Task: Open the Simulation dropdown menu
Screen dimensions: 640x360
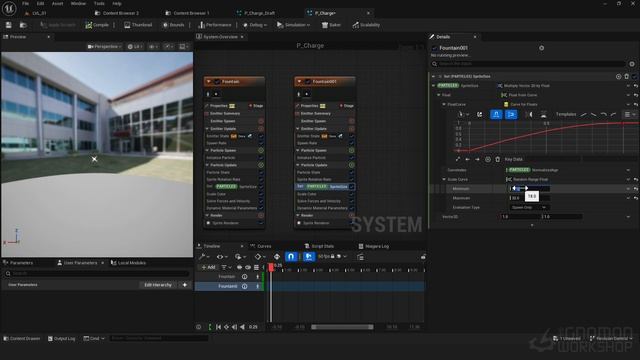Action: (x=293, y=25)
